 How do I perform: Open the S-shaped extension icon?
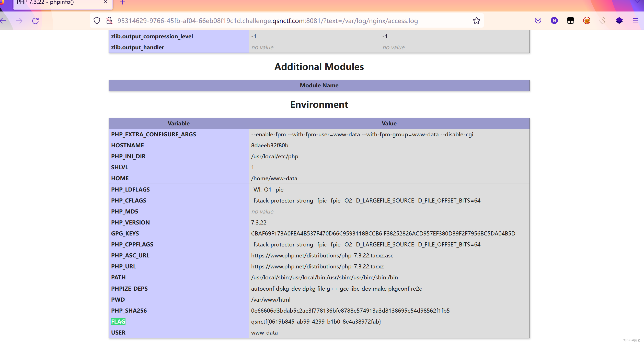(x=603, y=20)
